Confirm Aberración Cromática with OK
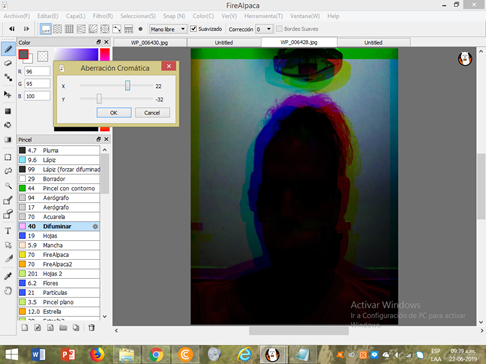The width and height of the screenshot is (486, 364). [114, 113]
